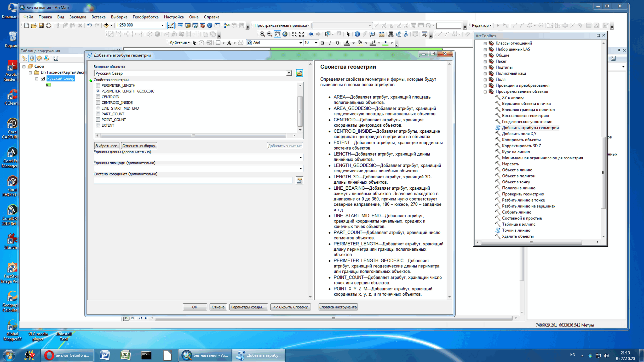Viewport: 644px width, 362px height.
Task: Select the Pan hand tool
Action: pyautogui.click(x=277, y=34)
